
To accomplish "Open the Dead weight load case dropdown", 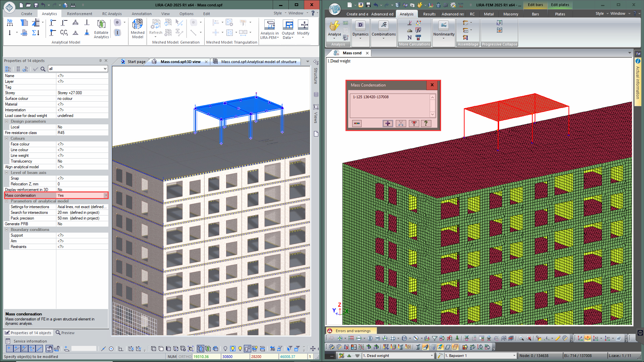I will 432,356.
